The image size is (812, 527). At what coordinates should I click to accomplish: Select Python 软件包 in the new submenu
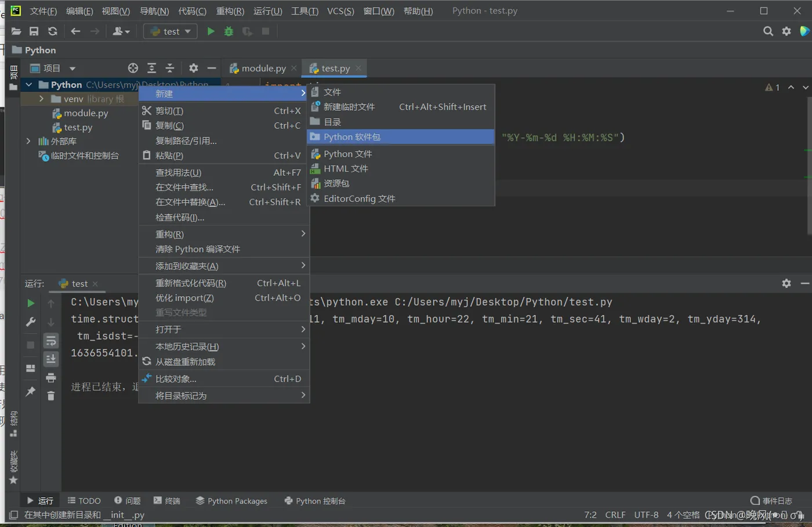tap(400, 137)
